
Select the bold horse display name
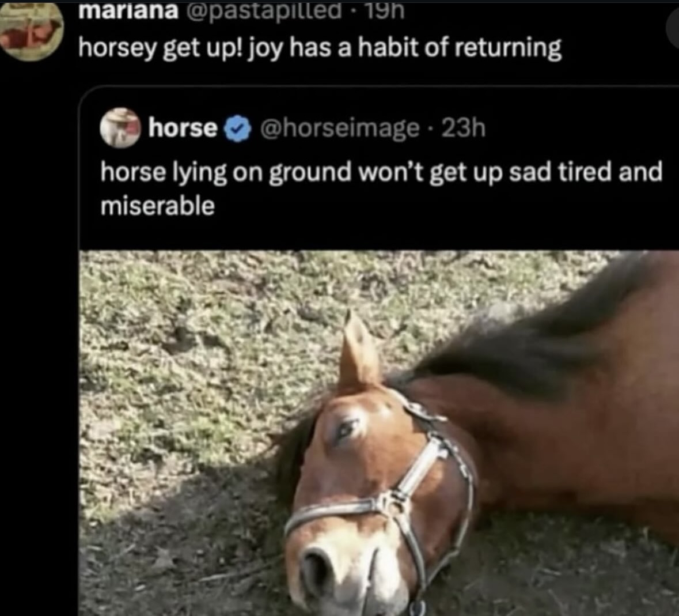tap(183, 129)
